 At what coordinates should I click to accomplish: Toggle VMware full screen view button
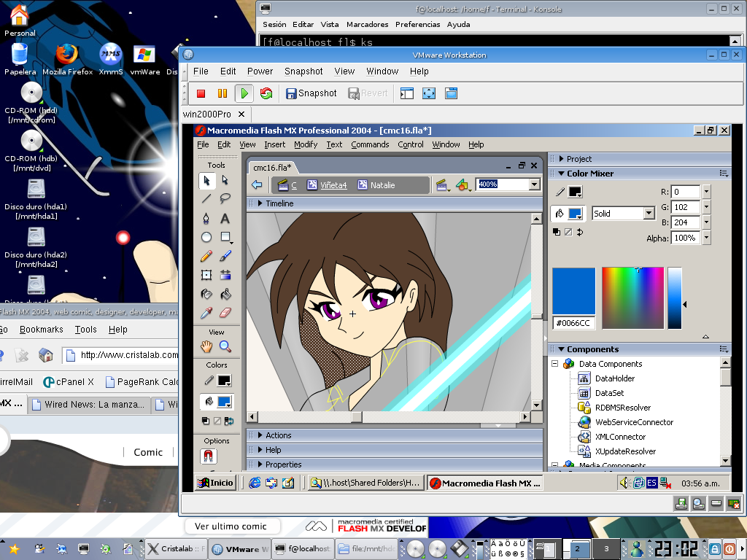point(429,93)
